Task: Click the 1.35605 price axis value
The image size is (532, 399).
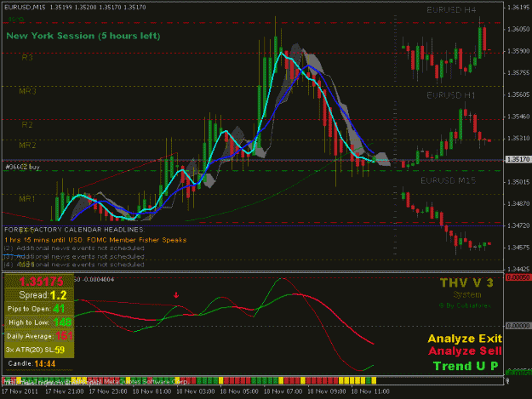Action: (x=518, y=94)
